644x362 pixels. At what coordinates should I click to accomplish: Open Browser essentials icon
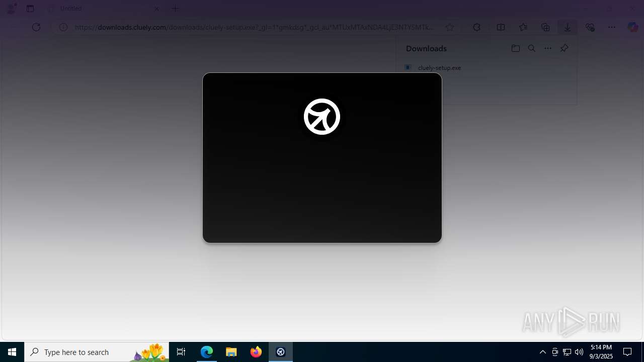pos(590,27)
